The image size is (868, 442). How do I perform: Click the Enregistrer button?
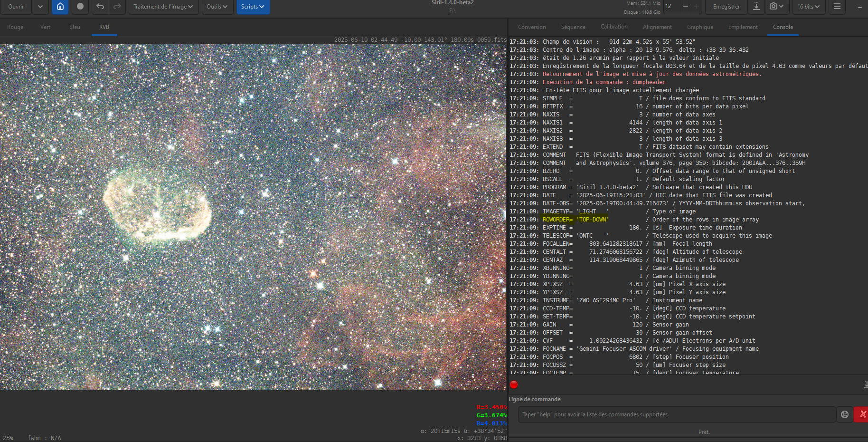coord(726,7)
